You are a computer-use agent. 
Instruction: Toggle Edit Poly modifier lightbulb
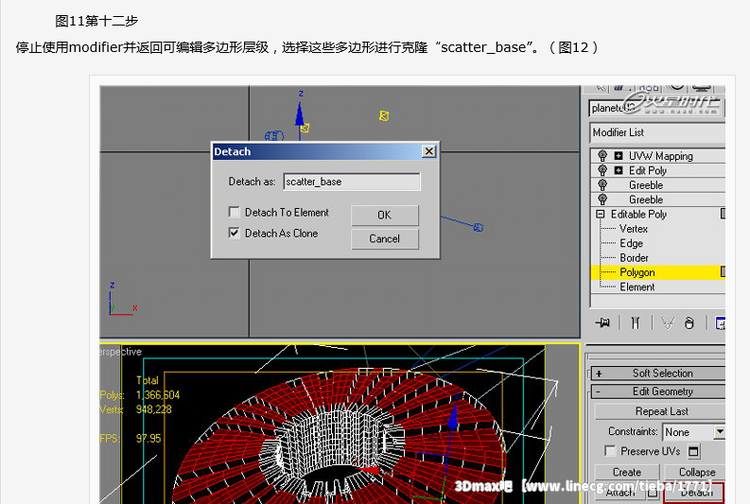pyautogui.click(x=602, y=170)
